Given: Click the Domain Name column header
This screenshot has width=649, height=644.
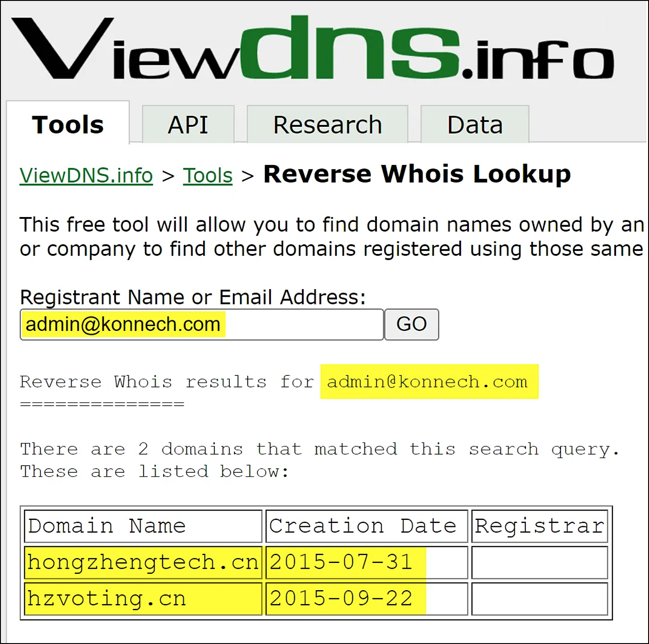Looking at the screenshot, I should pos(143,526).
